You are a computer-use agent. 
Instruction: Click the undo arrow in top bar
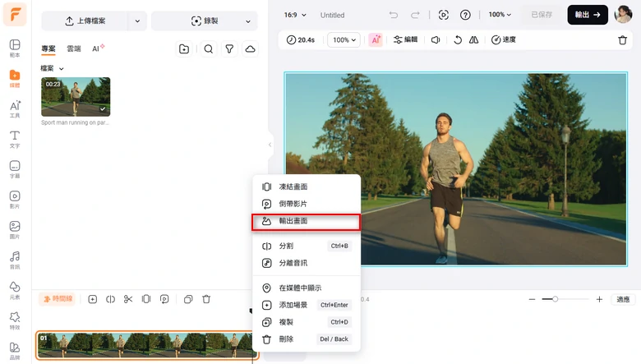click(394, 15)
